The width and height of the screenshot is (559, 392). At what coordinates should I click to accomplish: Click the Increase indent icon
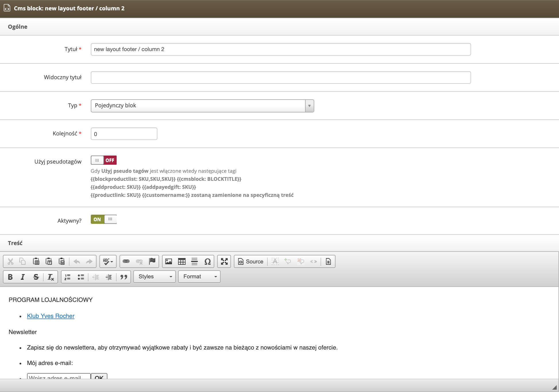click(109, 277)
